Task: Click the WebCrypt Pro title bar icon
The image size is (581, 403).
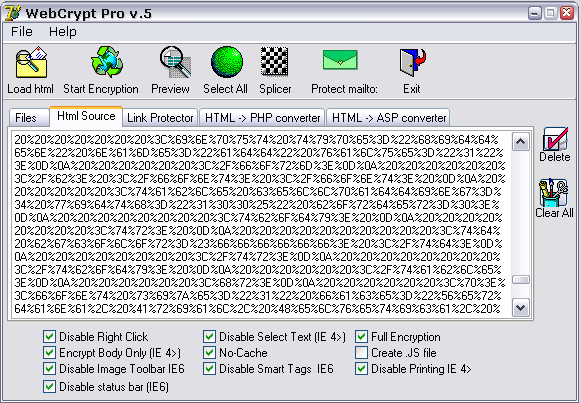Action: pos(12,13)
